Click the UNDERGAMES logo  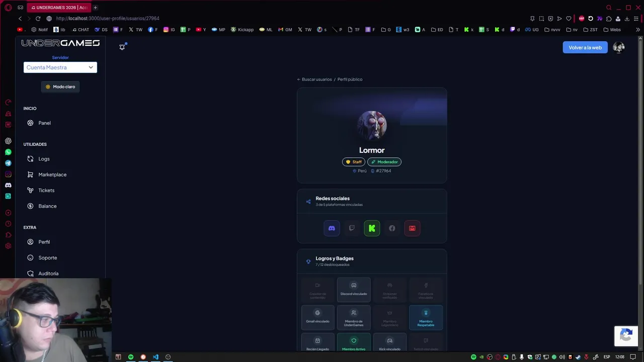point(60,43)
